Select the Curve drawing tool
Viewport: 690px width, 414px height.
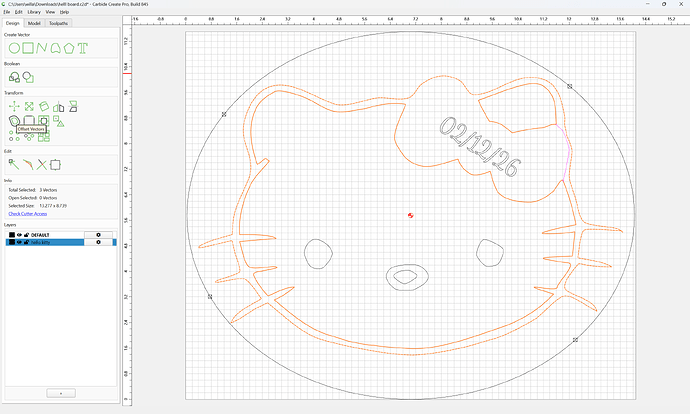[x=55, y=48]
